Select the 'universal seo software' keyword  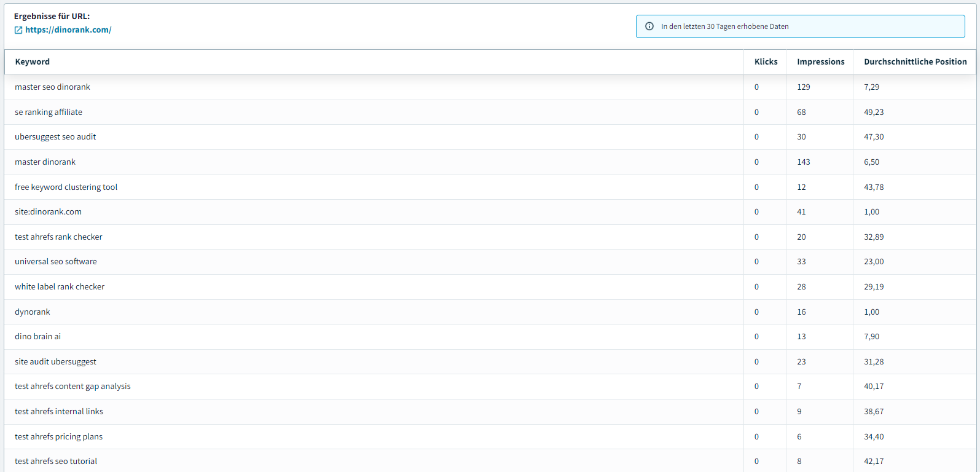pyautogui.click(x=56, y=262)
